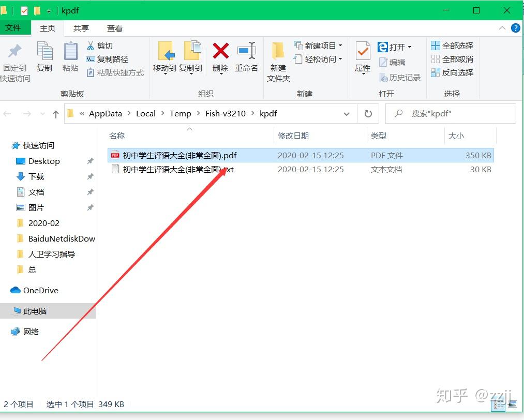The height and width of the screenshot is (420, 524).
Task: Open the Open-with dropdown in ribbon
Action: (x=410, y=47)
